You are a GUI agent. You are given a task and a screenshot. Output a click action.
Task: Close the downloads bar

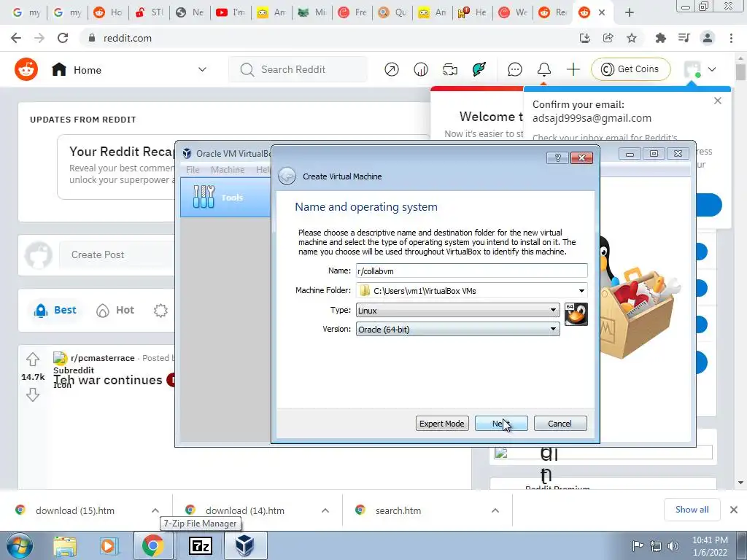[734, 510]
